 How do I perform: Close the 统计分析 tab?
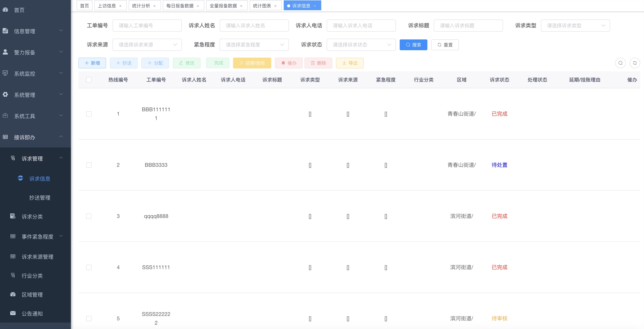pos(154,6)
